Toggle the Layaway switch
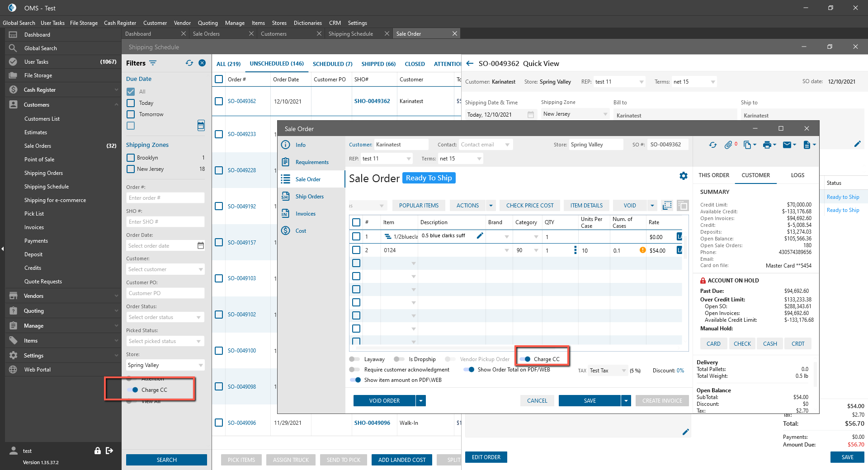The image size is (868, 470). [x=354, y=359]
